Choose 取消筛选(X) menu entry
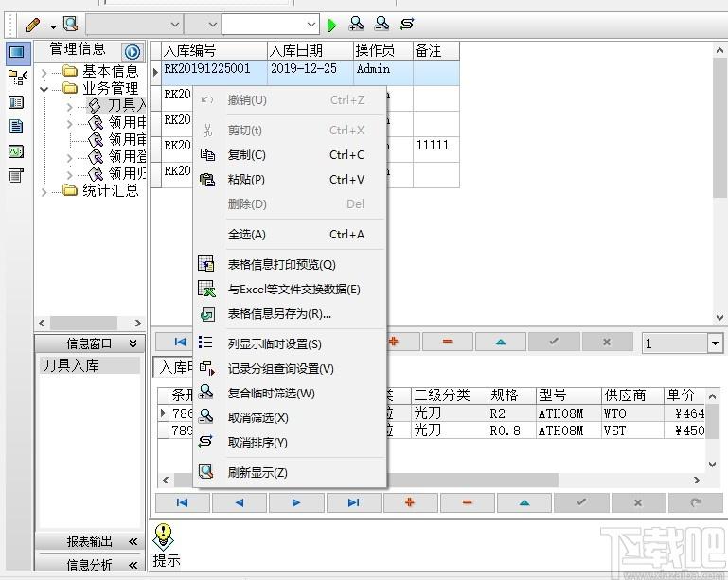 (291, 418)
